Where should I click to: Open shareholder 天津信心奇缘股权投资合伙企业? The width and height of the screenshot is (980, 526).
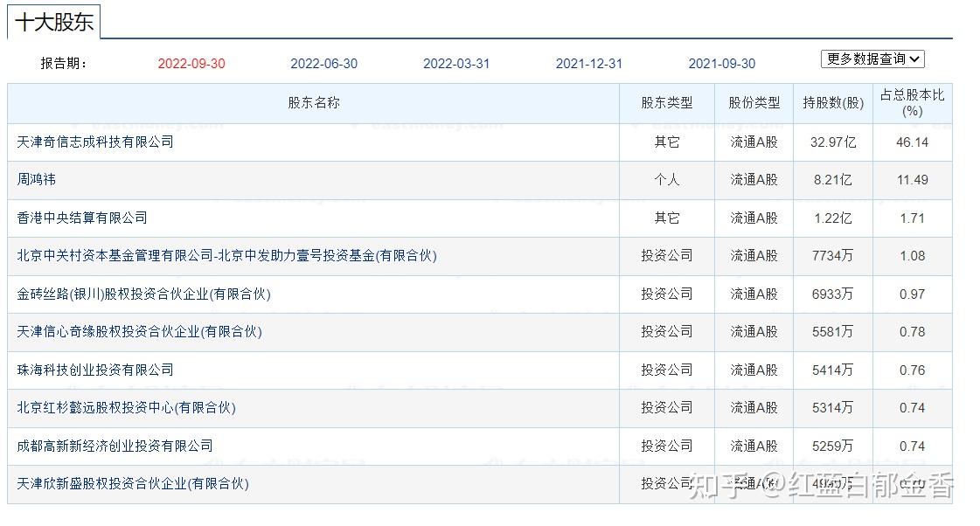(x=139, y=332)
